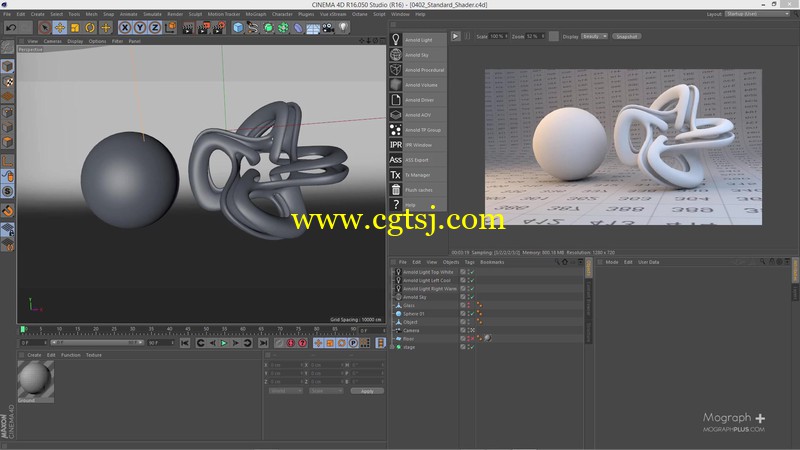Toggle visibility dots for Glass object
Image resolution: width=800 pixels, height=450 pixels.
[468, 306]
